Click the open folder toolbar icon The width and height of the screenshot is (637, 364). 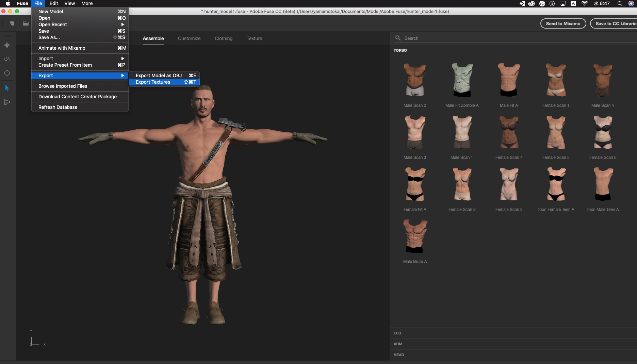pos(26,23)
